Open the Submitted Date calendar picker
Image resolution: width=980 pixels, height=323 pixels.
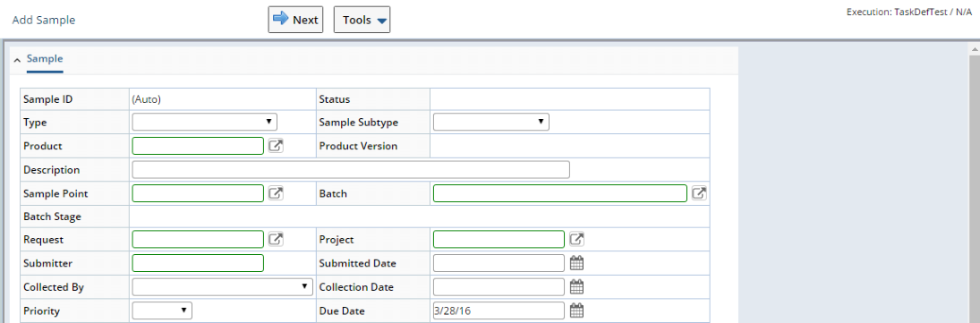577,263
